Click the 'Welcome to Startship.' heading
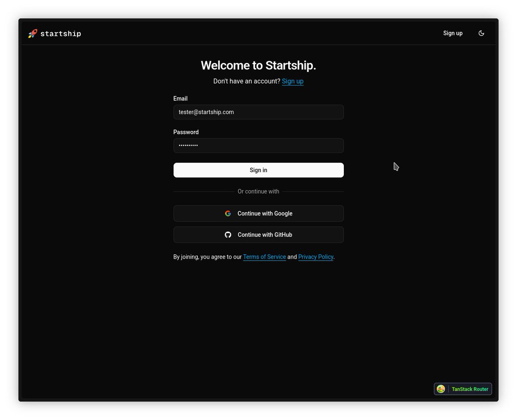This screenshot has height=420, width=517. 258,65
